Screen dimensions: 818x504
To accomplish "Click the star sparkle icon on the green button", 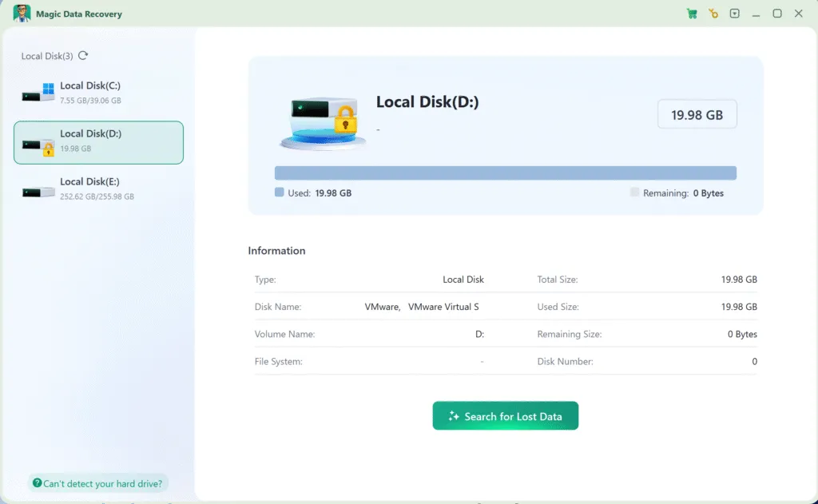I will coord(455,415).
